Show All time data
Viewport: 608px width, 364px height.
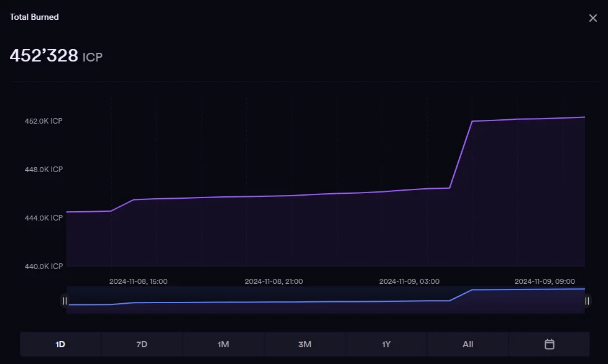(468, 344)
